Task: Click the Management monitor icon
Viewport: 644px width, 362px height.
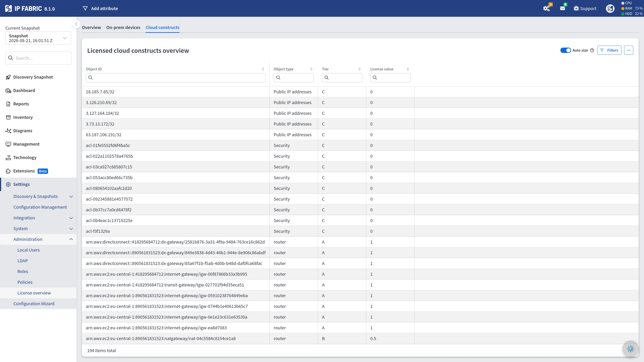Action: [x=8, y=144]
